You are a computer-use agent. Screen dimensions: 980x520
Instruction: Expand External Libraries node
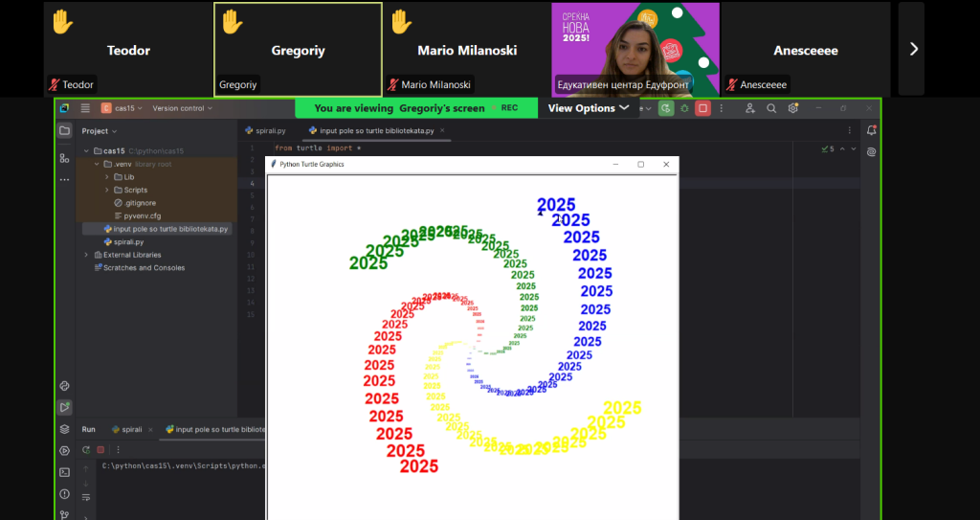pyautogui.click(x=86, y=255)
